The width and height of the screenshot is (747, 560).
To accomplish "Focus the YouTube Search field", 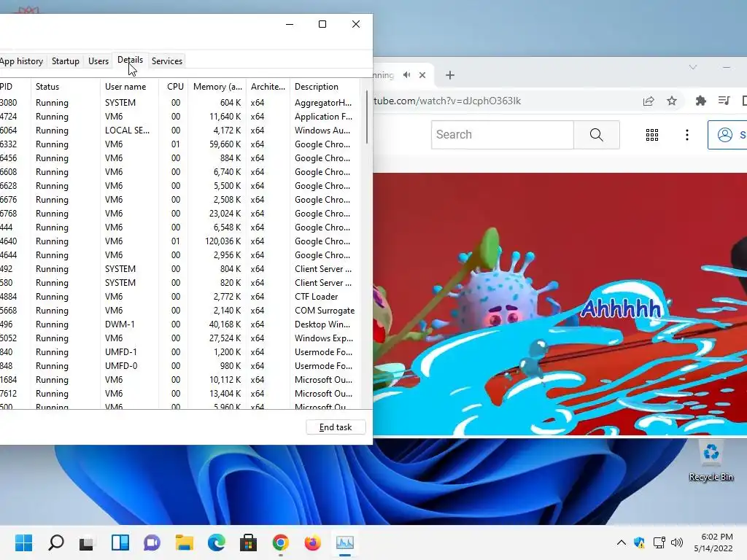I will click(x=502, y=135).
